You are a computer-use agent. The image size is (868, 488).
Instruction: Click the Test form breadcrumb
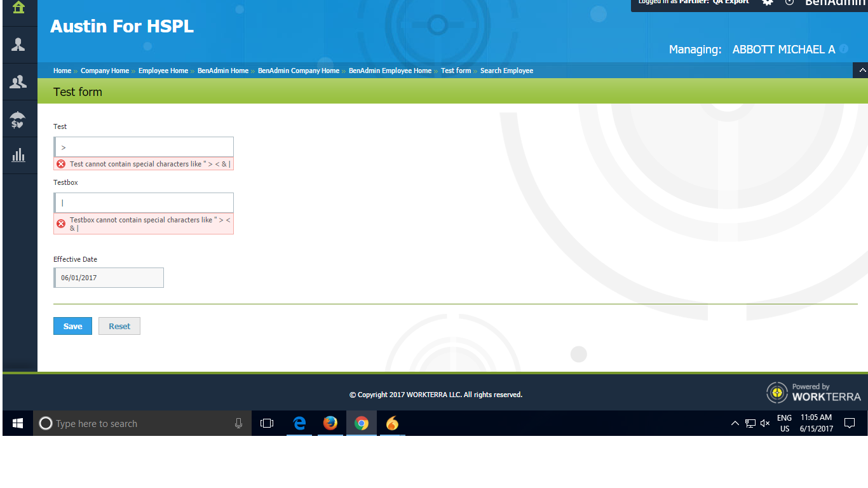(x=456, y=71)
